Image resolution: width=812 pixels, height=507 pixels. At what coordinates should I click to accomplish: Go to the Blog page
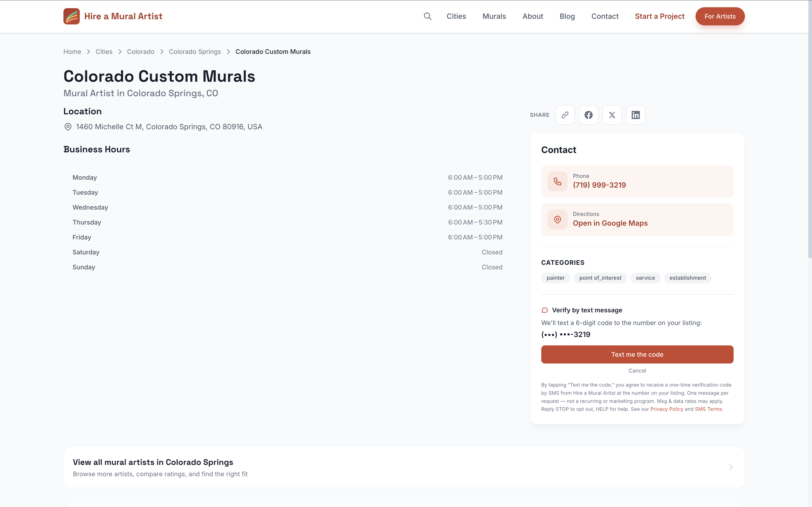(567, 16)
